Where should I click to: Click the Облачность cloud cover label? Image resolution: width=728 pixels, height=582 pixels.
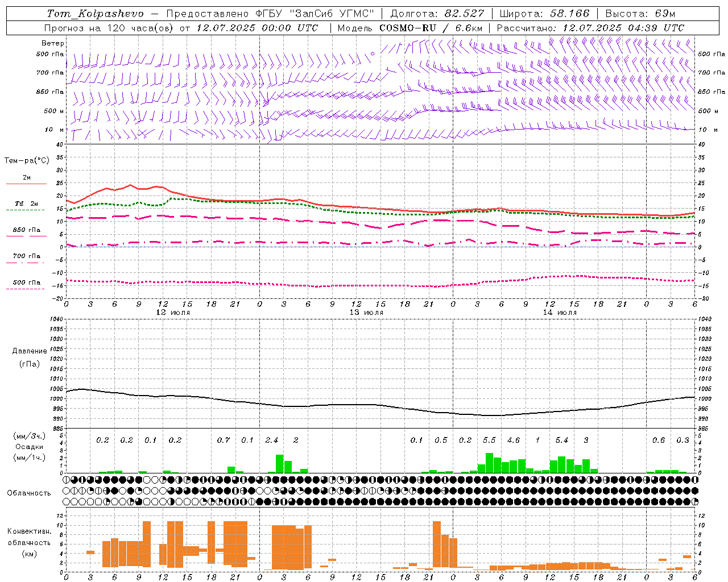[29, 493]
